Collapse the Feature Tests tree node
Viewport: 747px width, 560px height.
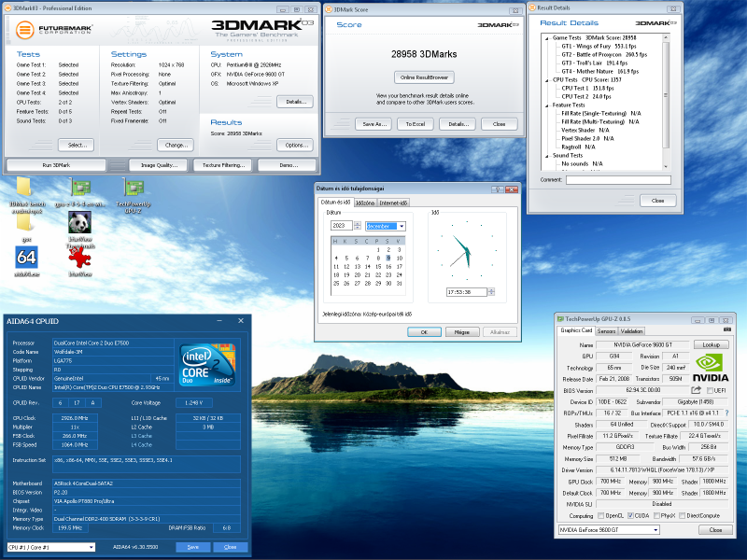tap(546, 105)
